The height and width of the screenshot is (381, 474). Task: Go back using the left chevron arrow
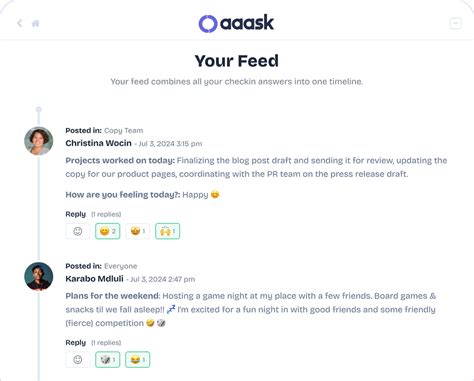click(x=20, y=23)
